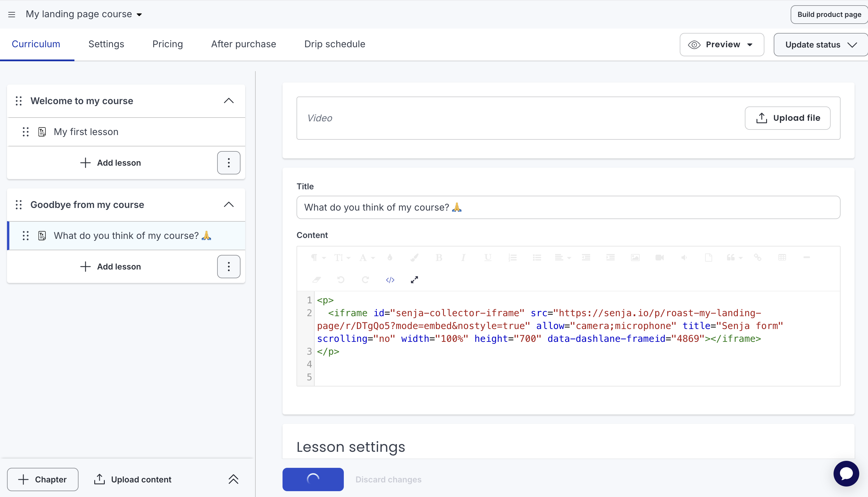Switch to the After purchase tab
Screen dimensions: 868x497
pyautogui.click(x=243, y=44)
